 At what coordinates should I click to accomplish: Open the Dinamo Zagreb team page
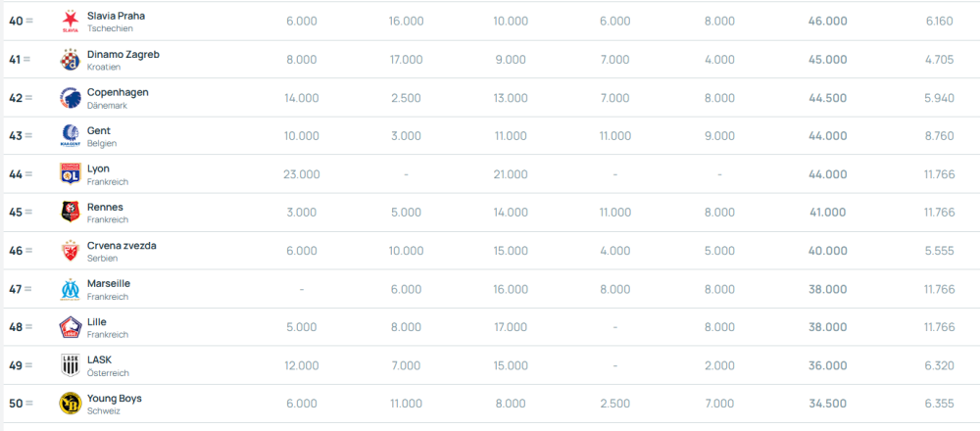pos(122,54)
